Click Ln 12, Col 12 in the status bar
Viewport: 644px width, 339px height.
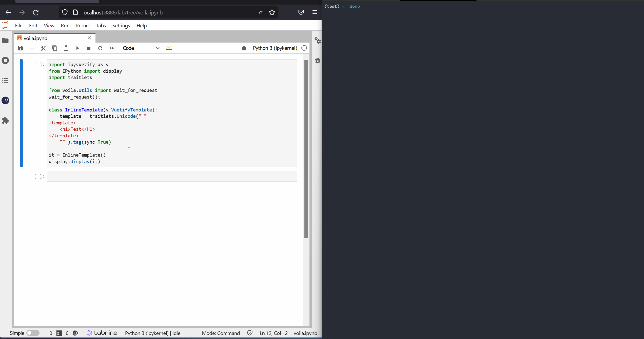(x=273, y=333)
